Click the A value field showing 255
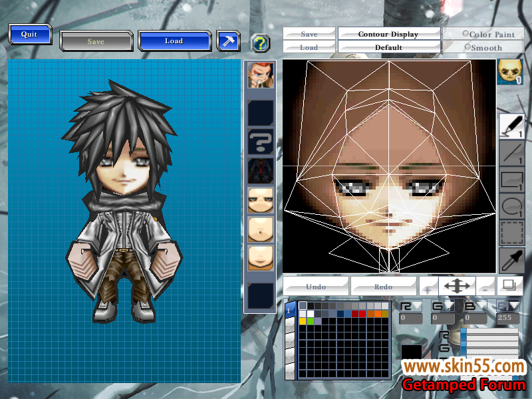 (508, 318)
